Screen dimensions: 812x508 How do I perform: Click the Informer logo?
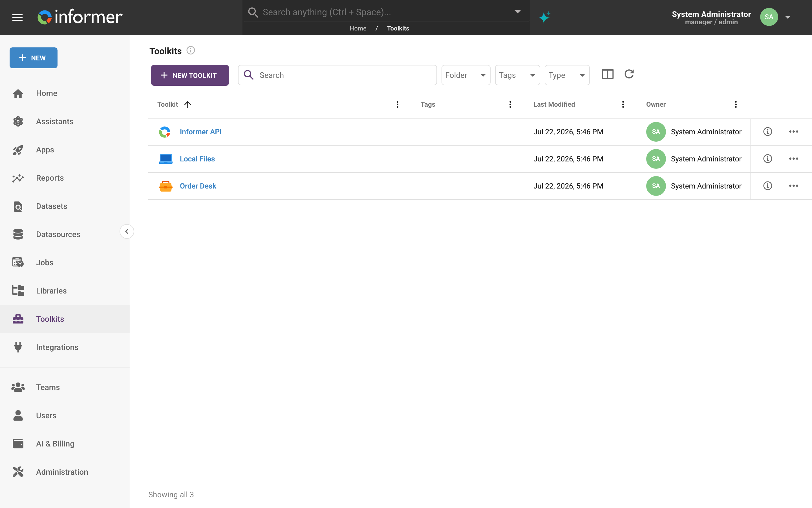[x=80, y=17]
